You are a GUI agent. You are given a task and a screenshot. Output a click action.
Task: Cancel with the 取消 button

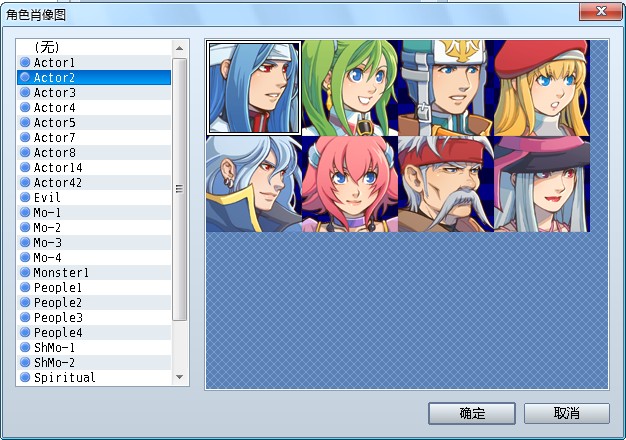pyautogui.click(x=567, y=413)
